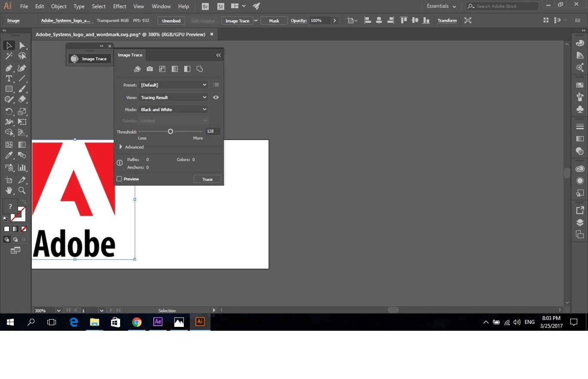Select the Gradient tool
588x379 pixels.
pos(22,145)
